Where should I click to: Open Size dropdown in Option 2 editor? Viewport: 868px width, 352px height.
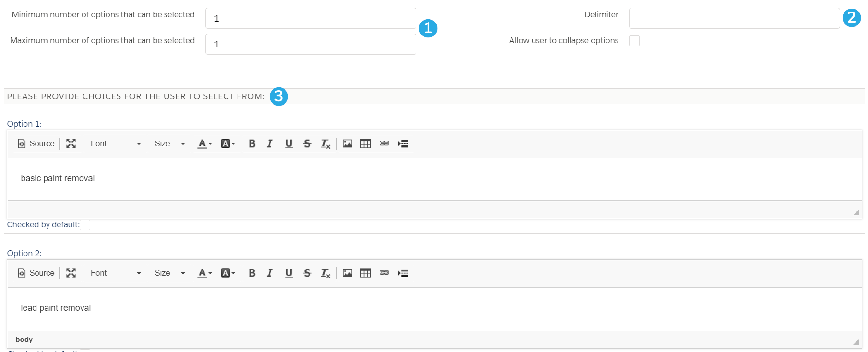click(169, 273)
